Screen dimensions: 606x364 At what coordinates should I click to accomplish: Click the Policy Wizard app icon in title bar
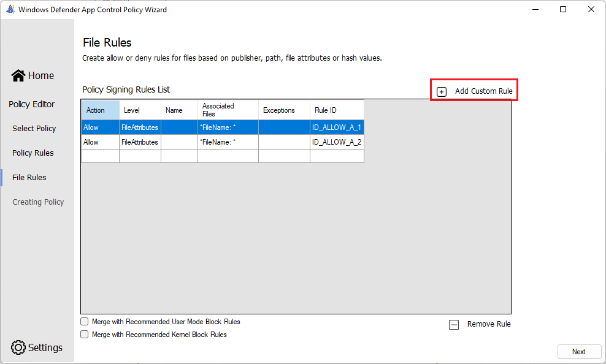coord(10,9)
